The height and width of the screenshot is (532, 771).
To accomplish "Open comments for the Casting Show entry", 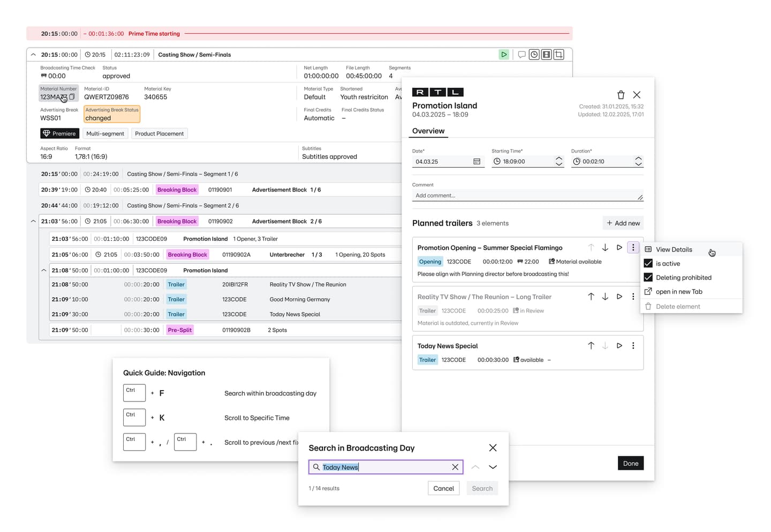I will pos(521,54).
